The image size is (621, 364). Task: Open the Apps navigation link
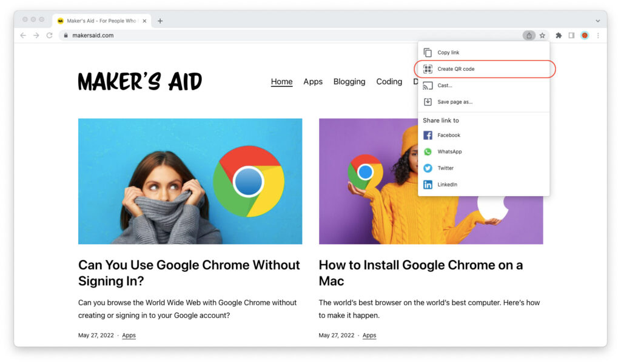[x=313, y=82]
